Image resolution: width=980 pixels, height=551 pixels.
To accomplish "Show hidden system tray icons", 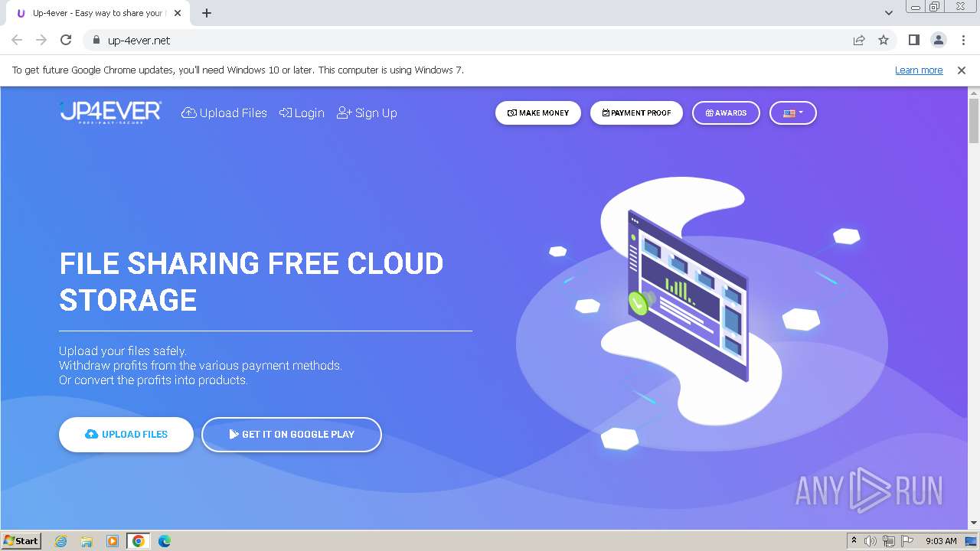I will click(x=854, y=541).
